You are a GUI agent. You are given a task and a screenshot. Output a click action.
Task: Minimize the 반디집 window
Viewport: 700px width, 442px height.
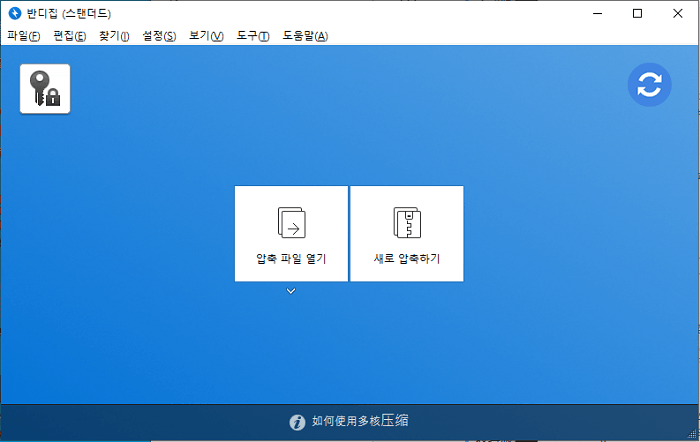tap(597, 13)
